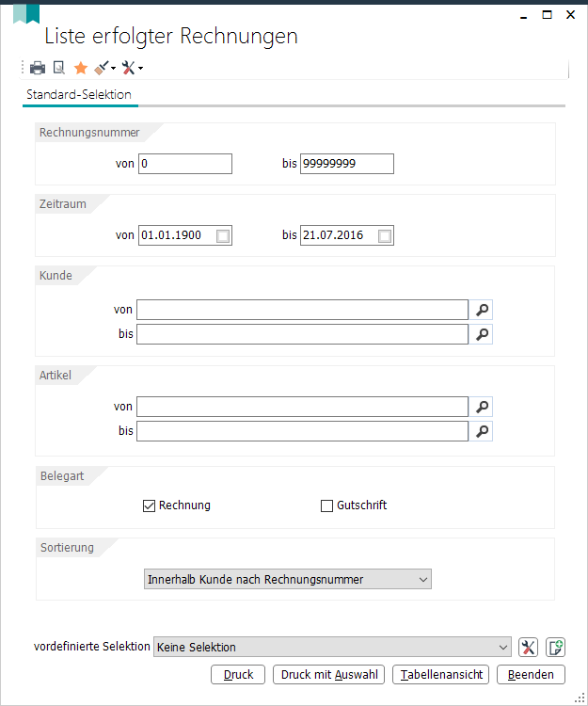Screen dimensions: 588x706
Task: Click Druck mit Auswahl button
Action: (x=329, y=675)
